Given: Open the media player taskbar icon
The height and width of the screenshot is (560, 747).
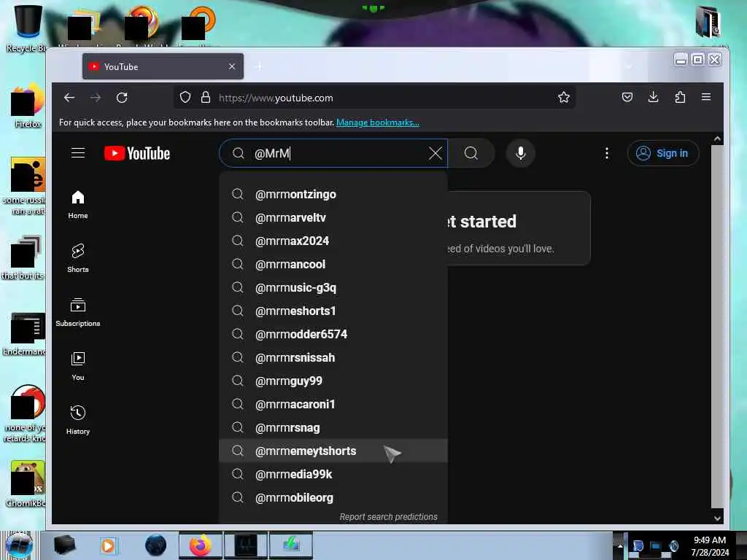Looking at the screenshot, I should coord(108,545).
